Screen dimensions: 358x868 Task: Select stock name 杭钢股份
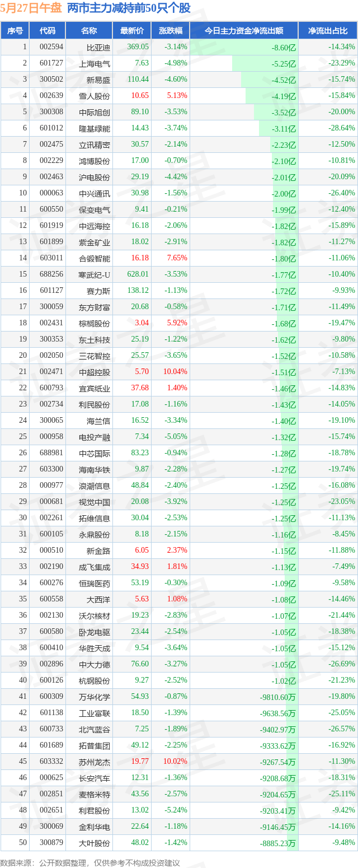pos(95,680)
